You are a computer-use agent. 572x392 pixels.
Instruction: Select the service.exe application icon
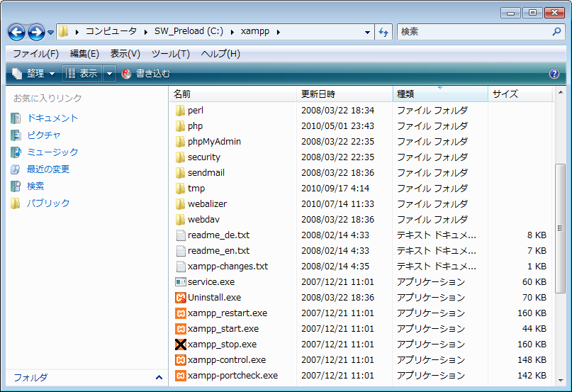(181, 282)
